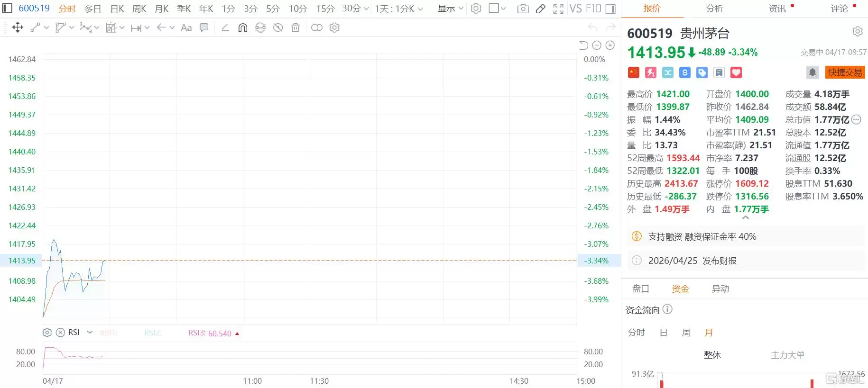Open the RSI indicator dropdown arrow
Viewport: 868px width, 388px height.
pyautogui.click(x=90, y=333)
